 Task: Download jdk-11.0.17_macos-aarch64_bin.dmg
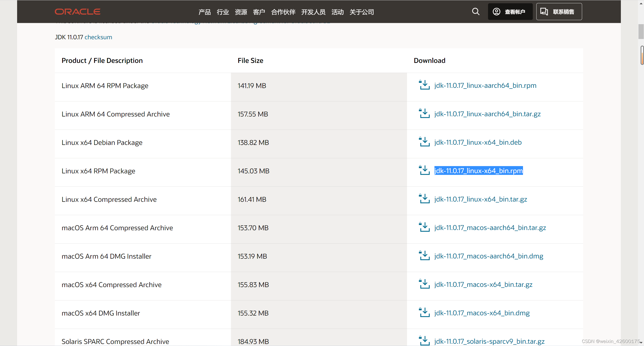pos(489,256)
